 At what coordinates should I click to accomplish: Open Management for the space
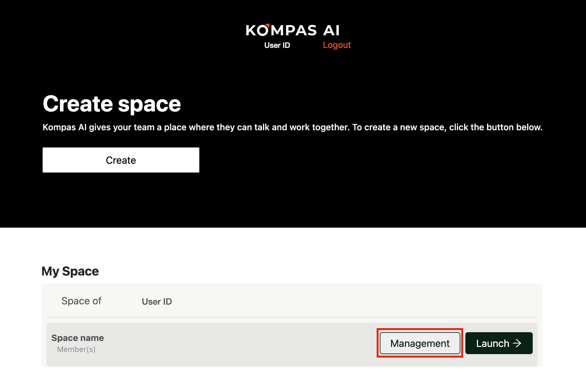[420, 343]
